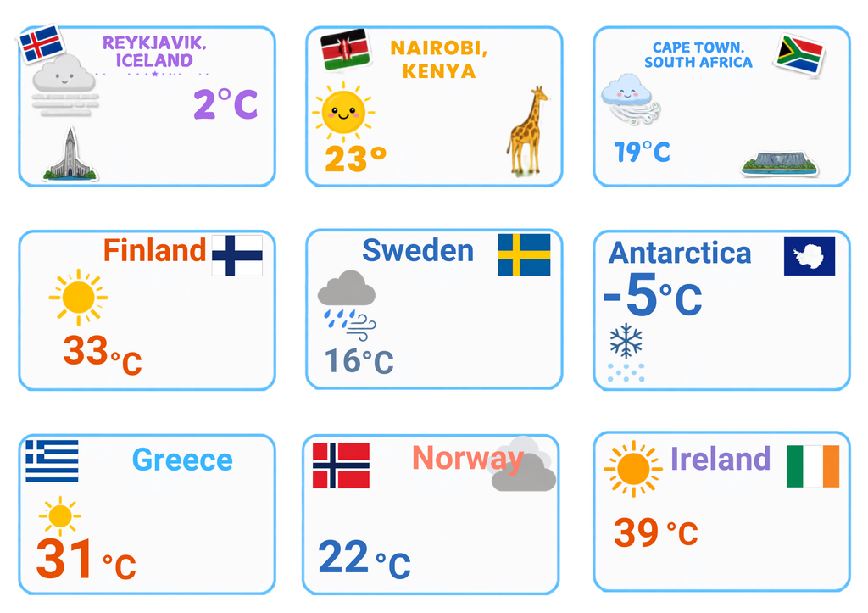
Task: Click the Antarctica flag icon
Action: click(x=810, y=256)
